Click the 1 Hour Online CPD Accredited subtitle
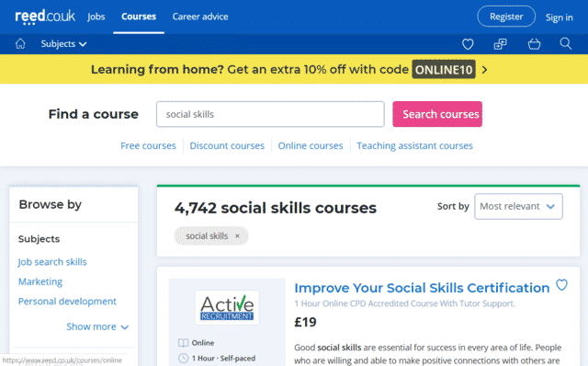The height and width of the screenshot is (366, 588). click(x=404, y=303)
